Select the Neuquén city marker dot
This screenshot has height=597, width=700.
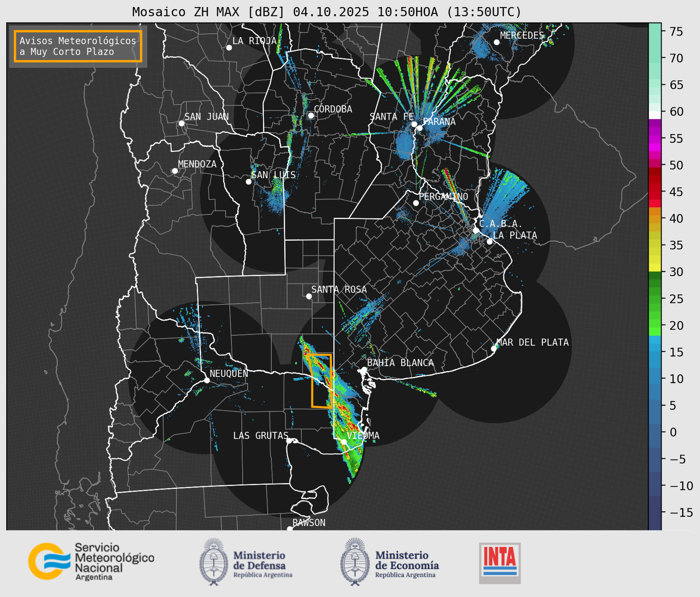point(207,380)
